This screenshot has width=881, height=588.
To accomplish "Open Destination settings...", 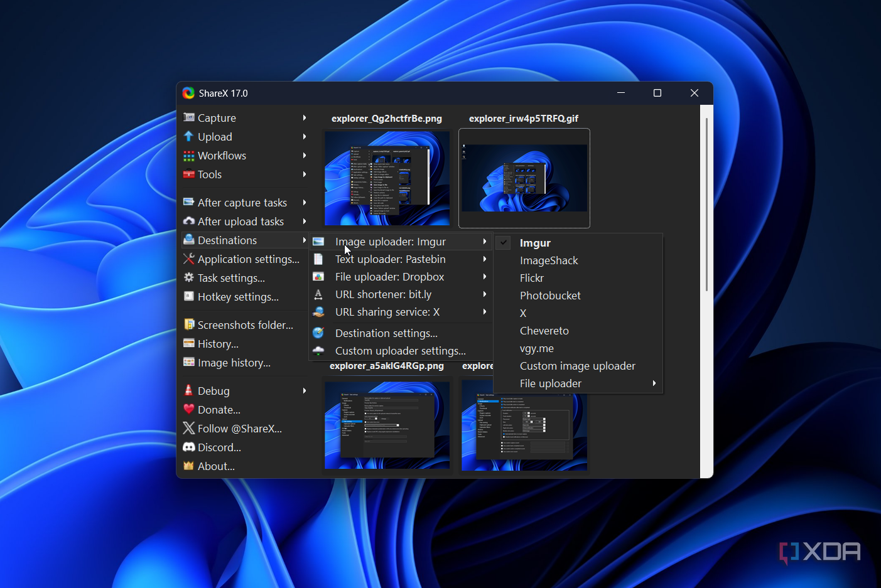I will pos(400,333).
